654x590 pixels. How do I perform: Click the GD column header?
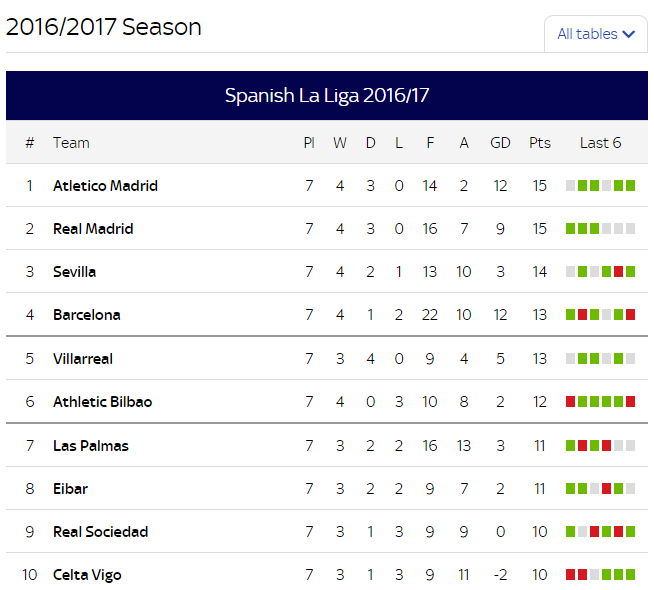tap(500, 143)
